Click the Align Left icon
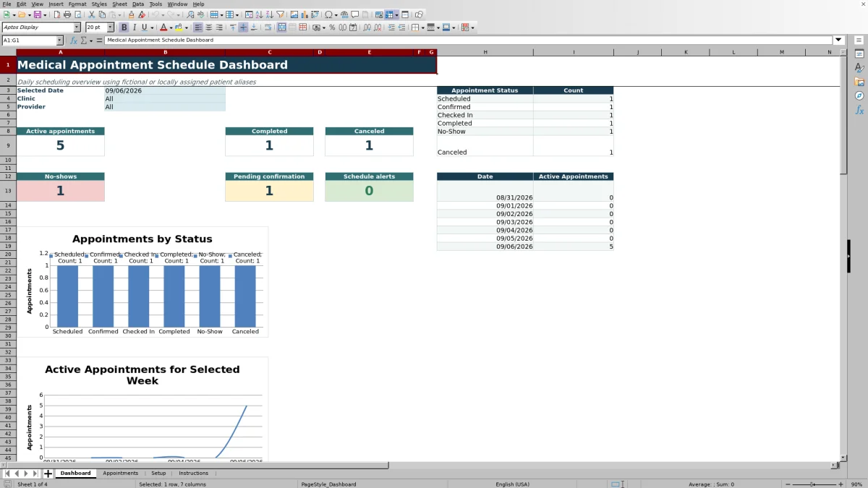The width and height of the screenshot is (868, 488). click(197, 27)
